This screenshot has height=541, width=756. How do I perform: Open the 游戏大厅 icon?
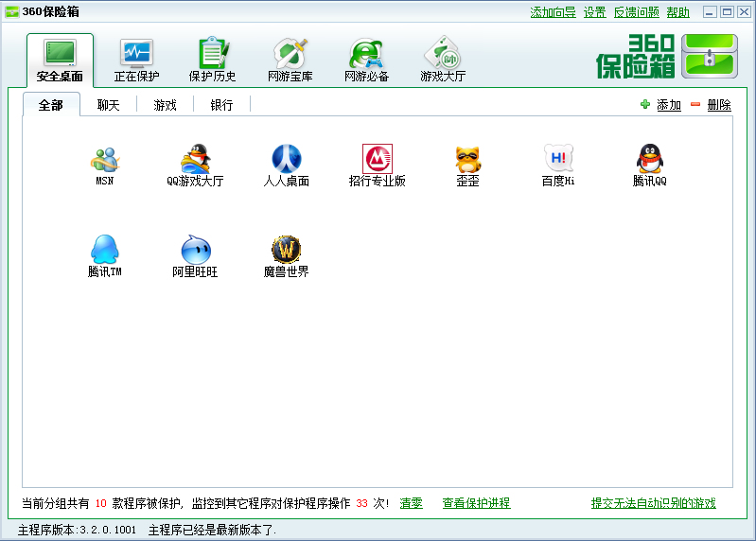pos(443,53)
